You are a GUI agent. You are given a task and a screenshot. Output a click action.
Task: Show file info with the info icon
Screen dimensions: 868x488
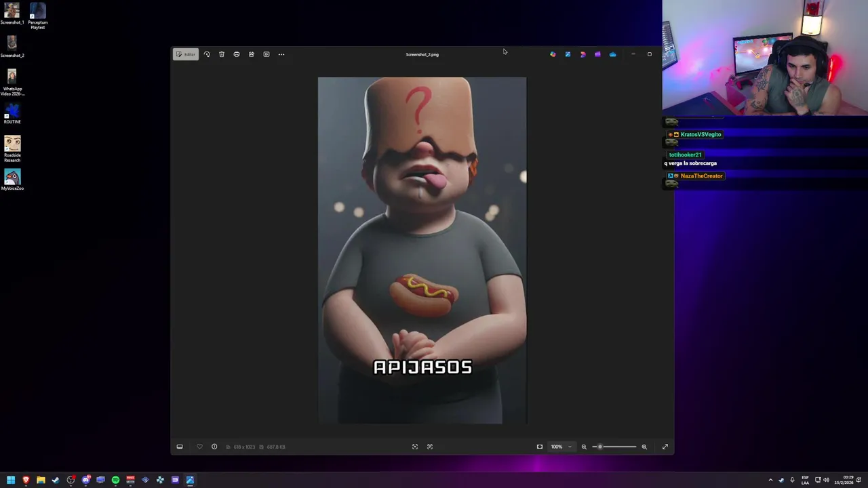214,447
